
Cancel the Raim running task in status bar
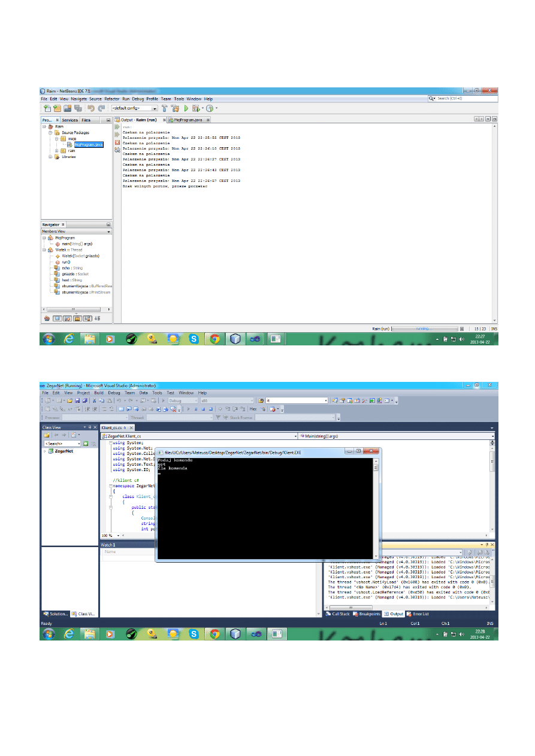[x=462, y=329]
